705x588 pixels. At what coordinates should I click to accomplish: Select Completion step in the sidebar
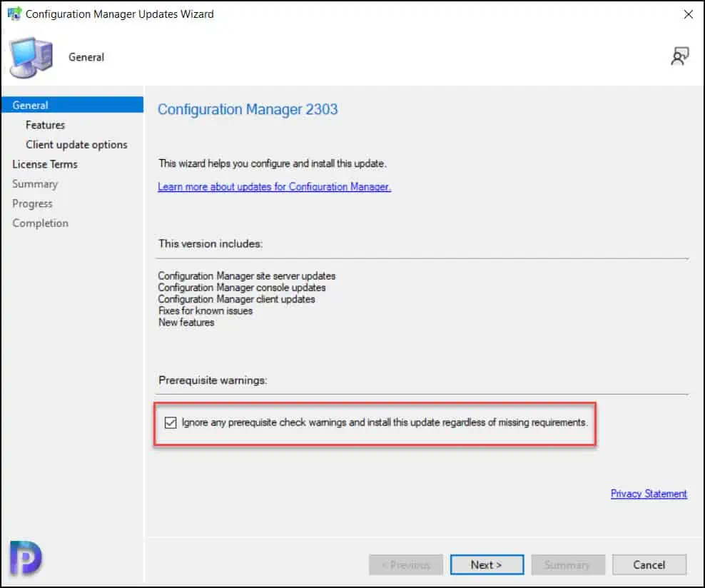tap(41, 223)
